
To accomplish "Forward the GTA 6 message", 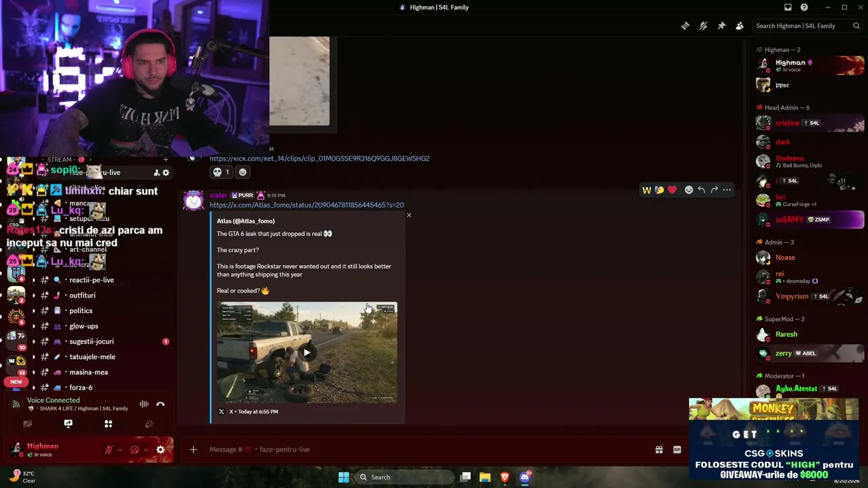I will (714, 190).
